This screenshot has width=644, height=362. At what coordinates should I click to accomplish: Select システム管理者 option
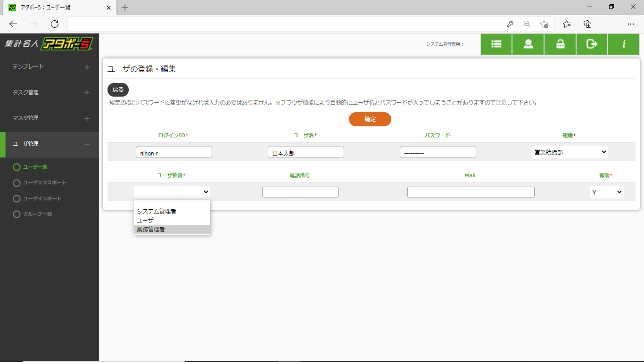pos(172,212)
